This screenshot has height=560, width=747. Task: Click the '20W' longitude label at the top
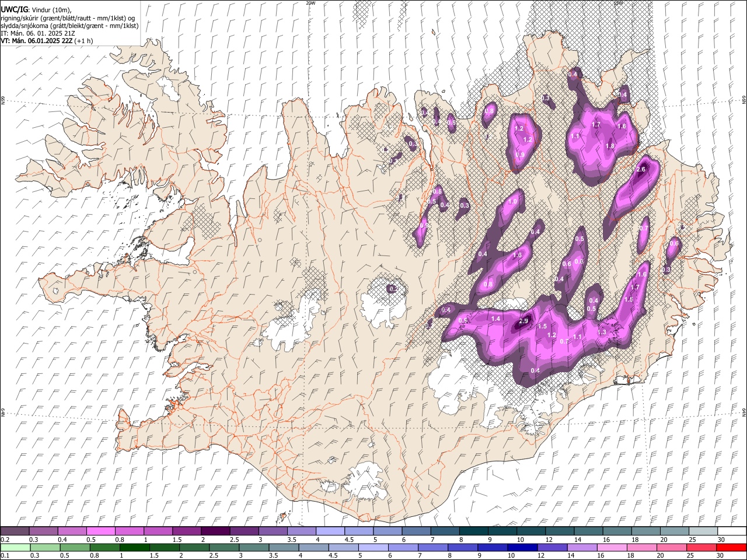(310, 3)
